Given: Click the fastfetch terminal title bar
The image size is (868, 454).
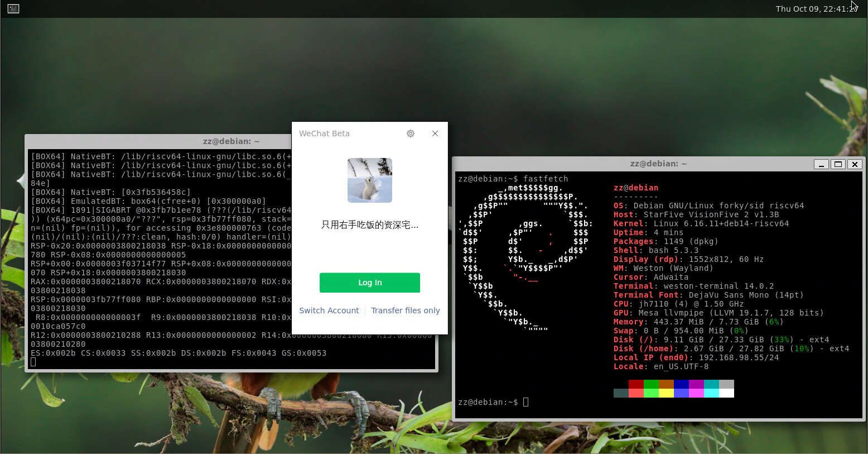Looking at the screenshot, I should click(658, 164).
